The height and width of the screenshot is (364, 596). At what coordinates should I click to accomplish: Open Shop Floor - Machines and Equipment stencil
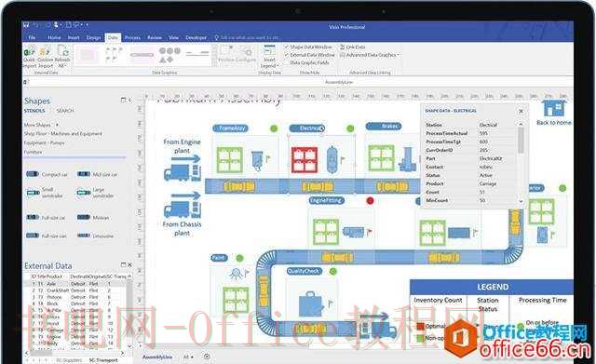click(63, 134)
